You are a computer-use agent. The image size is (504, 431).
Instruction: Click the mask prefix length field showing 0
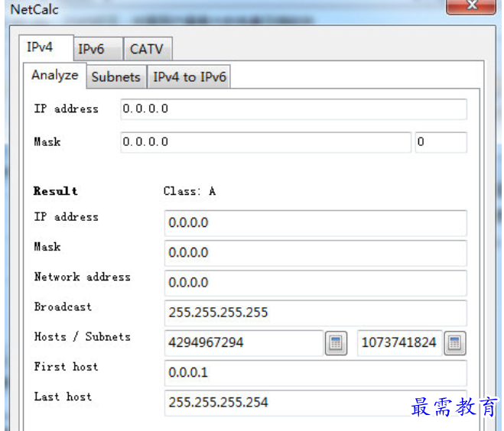tap(441, 142)
